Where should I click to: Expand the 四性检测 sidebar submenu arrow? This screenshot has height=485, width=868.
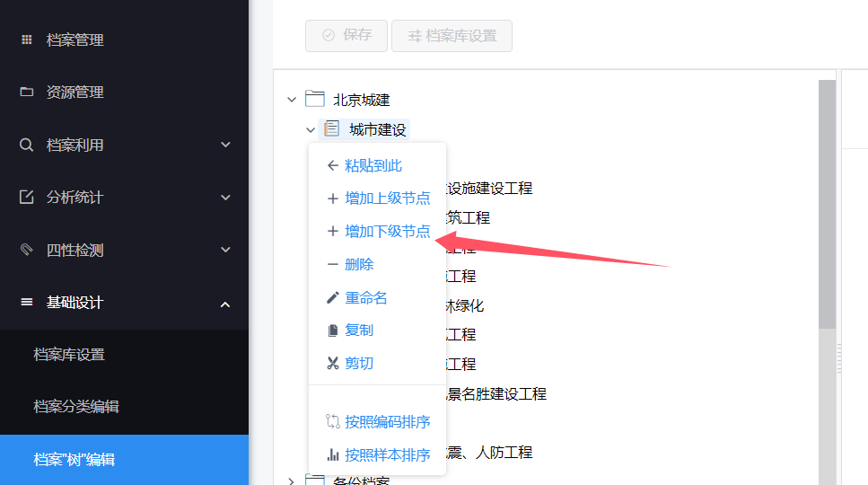point(225,250)
